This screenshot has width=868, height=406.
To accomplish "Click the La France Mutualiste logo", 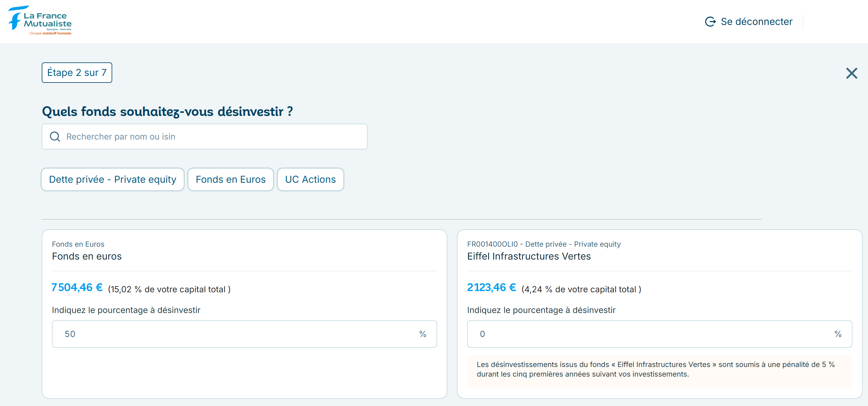I will [40, 20].
